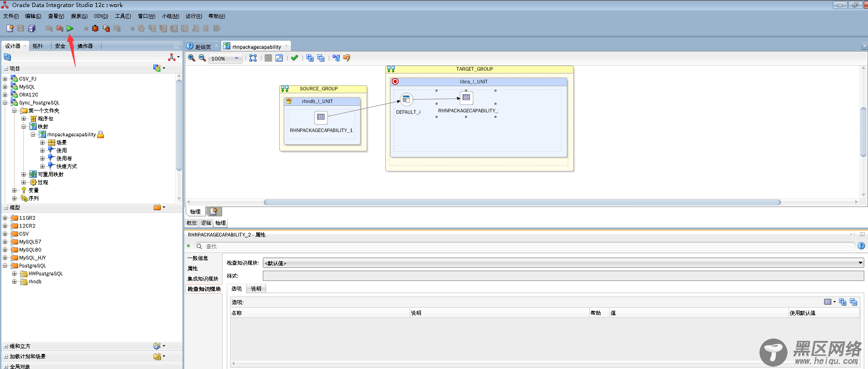Open the 说明 tab in properties
The width and height of the screenshot is (868, 369).
point(256,288)
